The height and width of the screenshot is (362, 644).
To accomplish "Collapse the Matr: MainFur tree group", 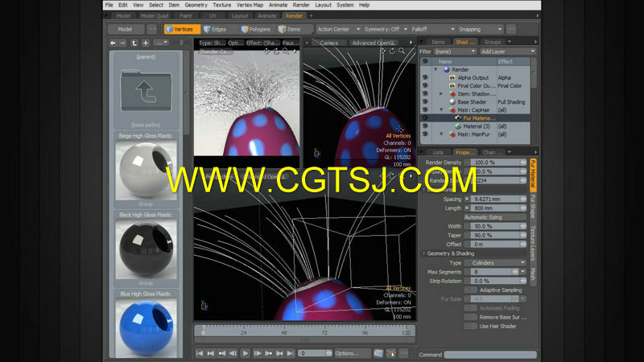I will pyautogui.click(x=441, y=134).
